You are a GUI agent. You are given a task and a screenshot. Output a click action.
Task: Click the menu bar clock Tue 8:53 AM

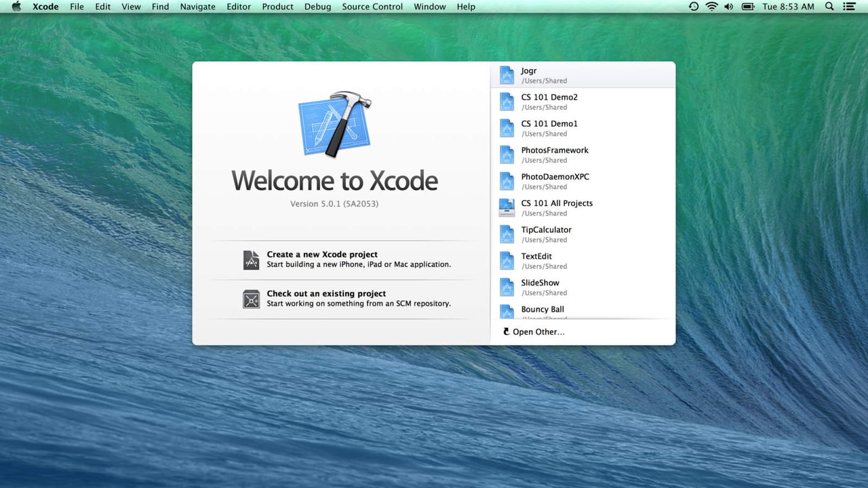click(789, 7)
